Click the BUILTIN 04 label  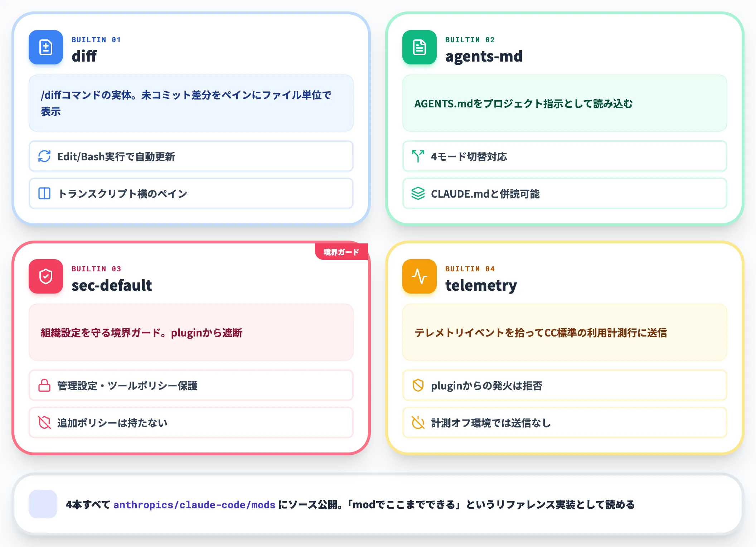coord(470,269)
